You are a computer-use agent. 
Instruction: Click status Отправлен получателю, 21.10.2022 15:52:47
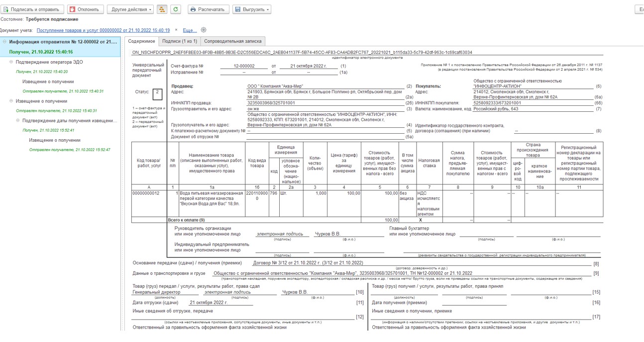pos(70,150)
